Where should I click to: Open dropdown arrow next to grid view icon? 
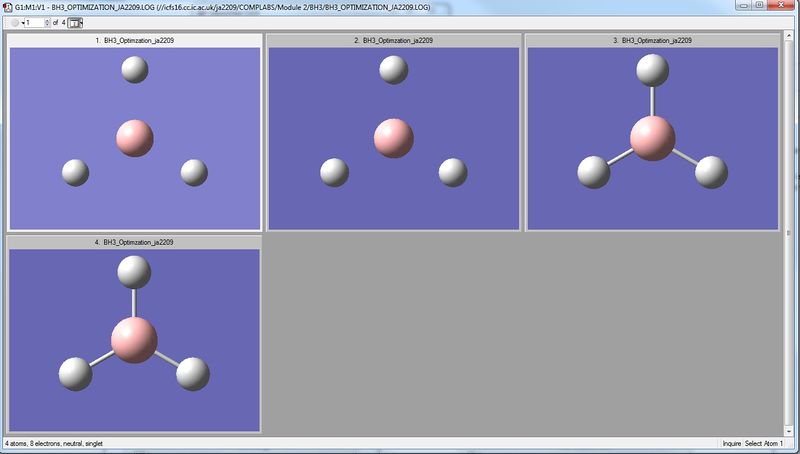point(81,23)
